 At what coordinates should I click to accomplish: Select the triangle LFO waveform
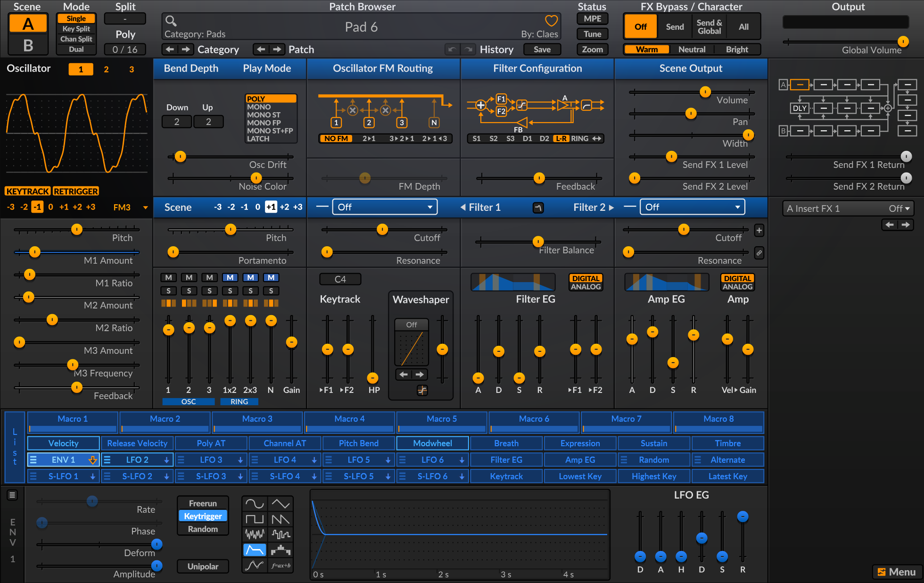280,504
